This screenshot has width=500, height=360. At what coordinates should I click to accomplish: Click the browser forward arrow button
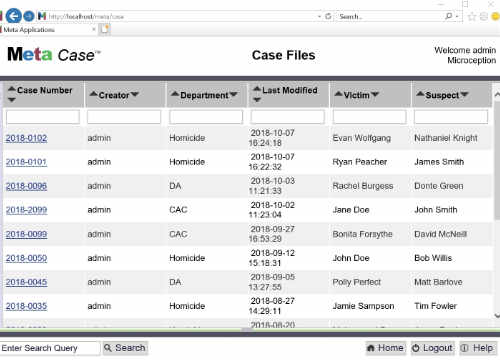[x=29, y=16]
